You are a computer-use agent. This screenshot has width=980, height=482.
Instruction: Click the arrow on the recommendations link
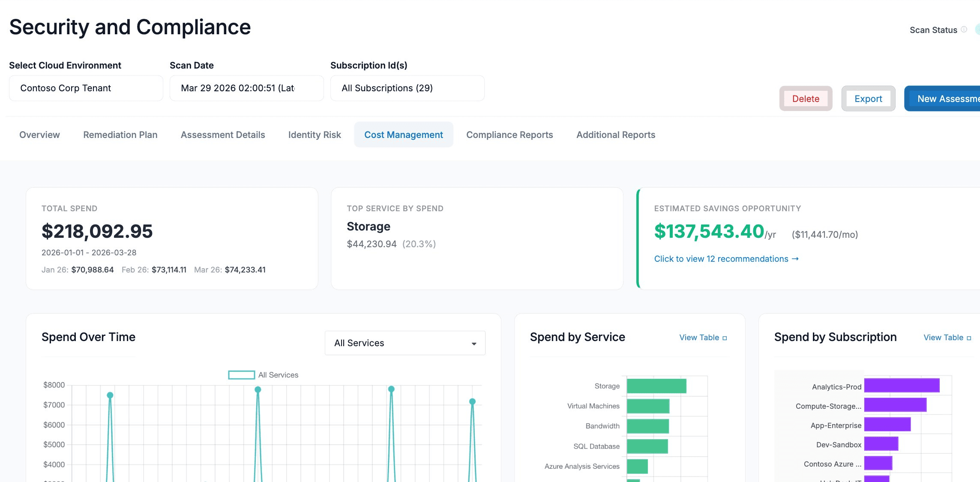796,259
